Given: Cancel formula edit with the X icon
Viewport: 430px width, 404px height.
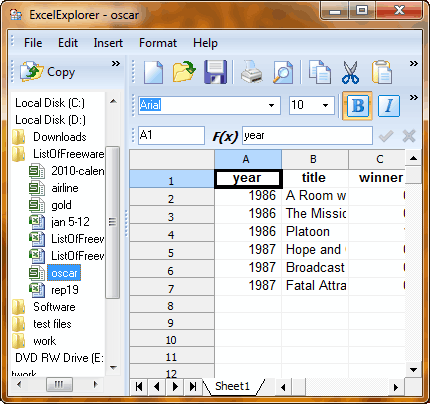Looking at the screenshot, I should [x=409, y=136].
